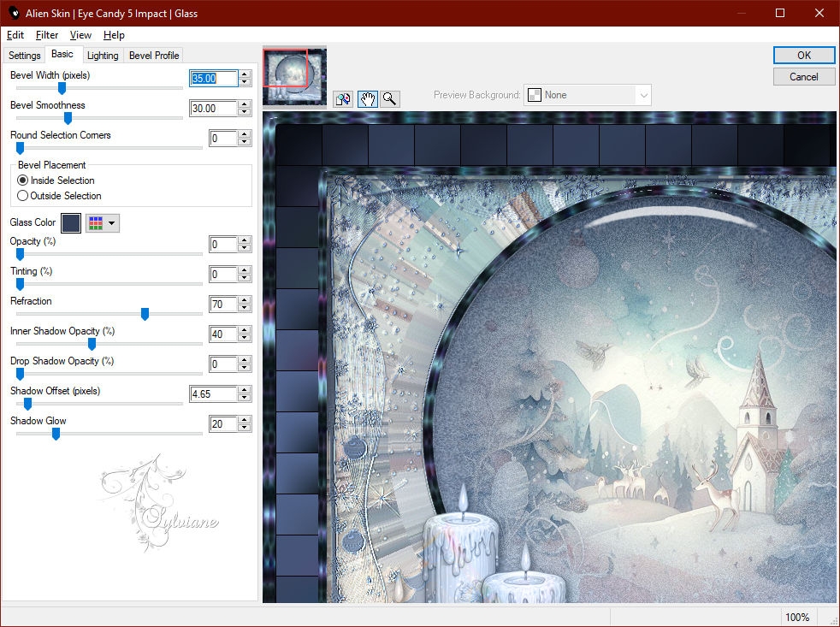Screen dimensions: 840x627
Task: Select the magnifier zoom tool
Action: [x=389, y=98]
